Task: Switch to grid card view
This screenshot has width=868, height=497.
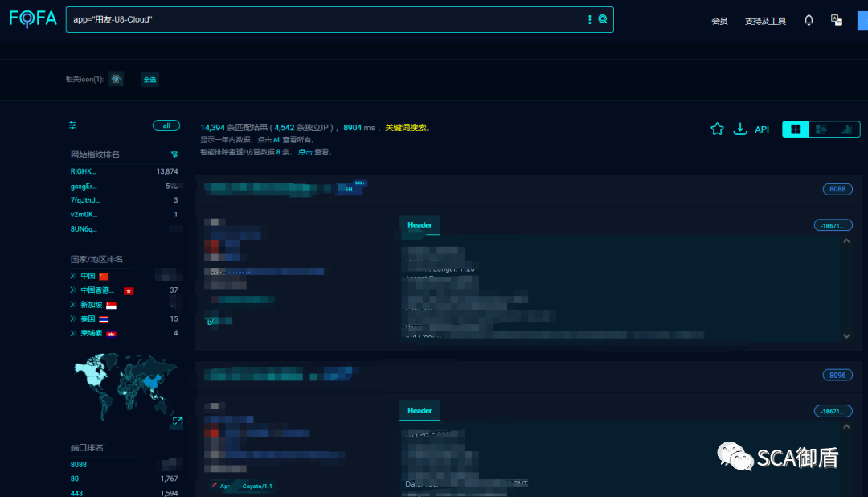Action: [x=796, y=129]
